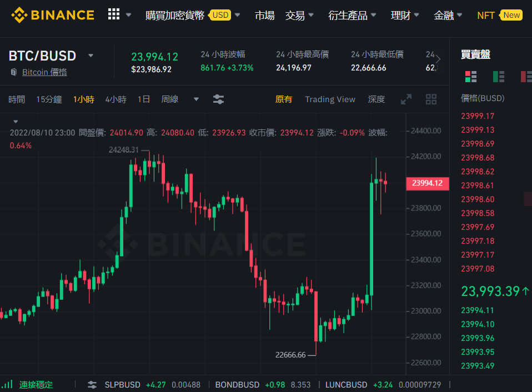Switch chart to Trading View
Image resolution: width=532 pixels, height=392 pixels.
point(330,99)
